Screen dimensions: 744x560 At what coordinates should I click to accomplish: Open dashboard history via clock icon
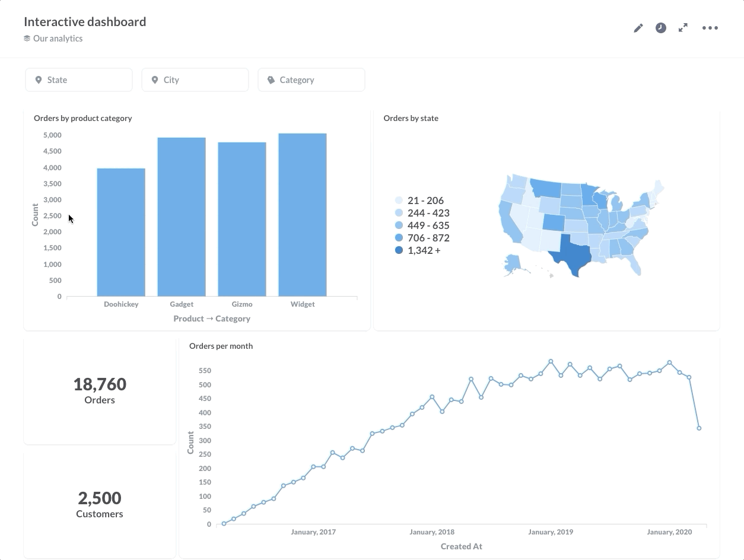tap(660, 28)
